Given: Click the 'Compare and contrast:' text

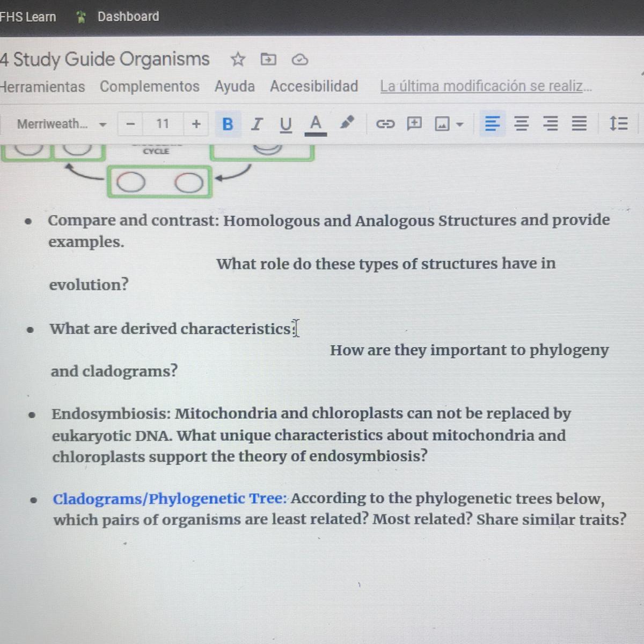Looking at the screenshot, I should 134,221.
